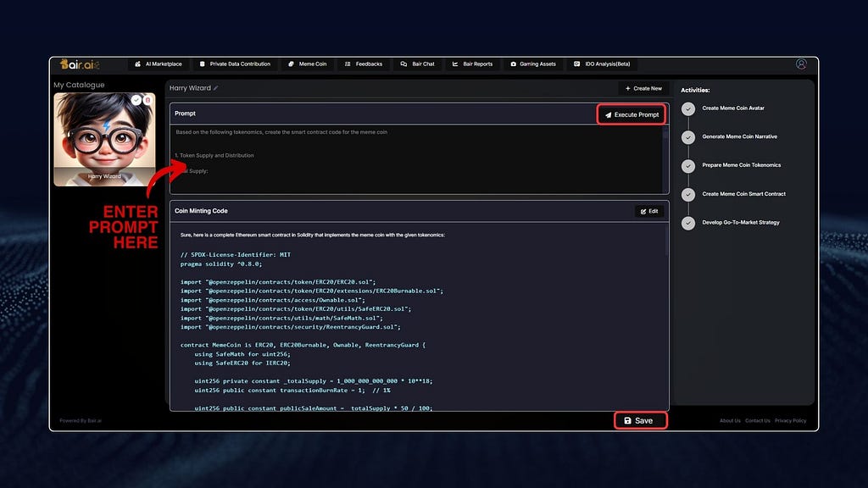Open the Contact Us link
The height and width of the screenshot is (488, 868).
click(757, 420)
